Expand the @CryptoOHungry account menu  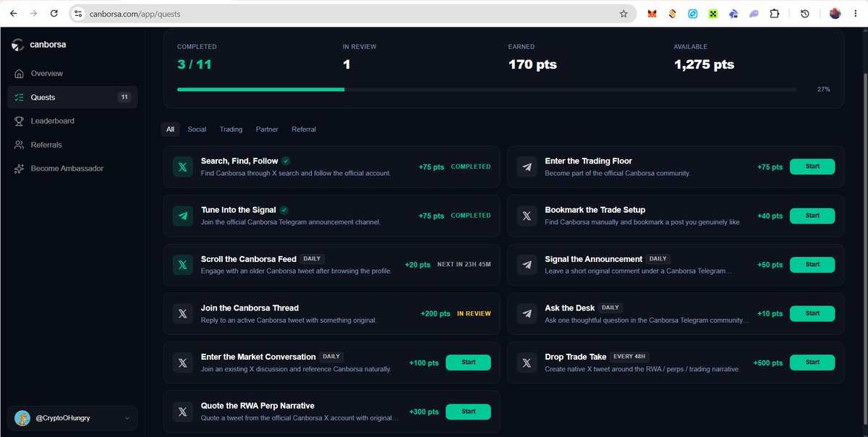(x=72, y=417)
